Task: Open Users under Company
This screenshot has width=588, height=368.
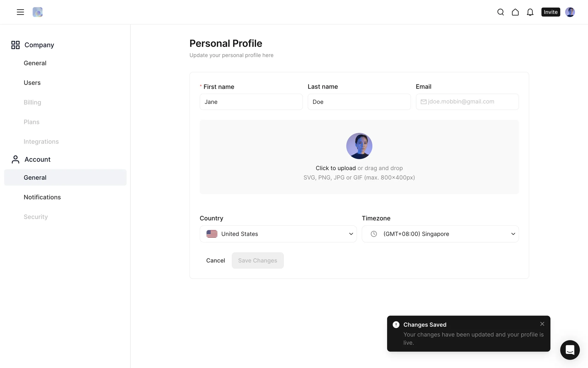Action: tap(32, 83)
